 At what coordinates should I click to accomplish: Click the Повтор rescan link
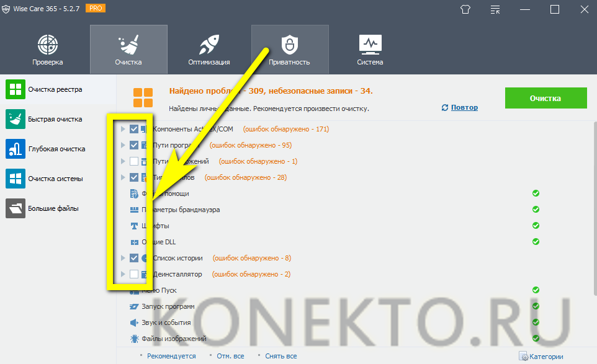[x=464, y=107]
